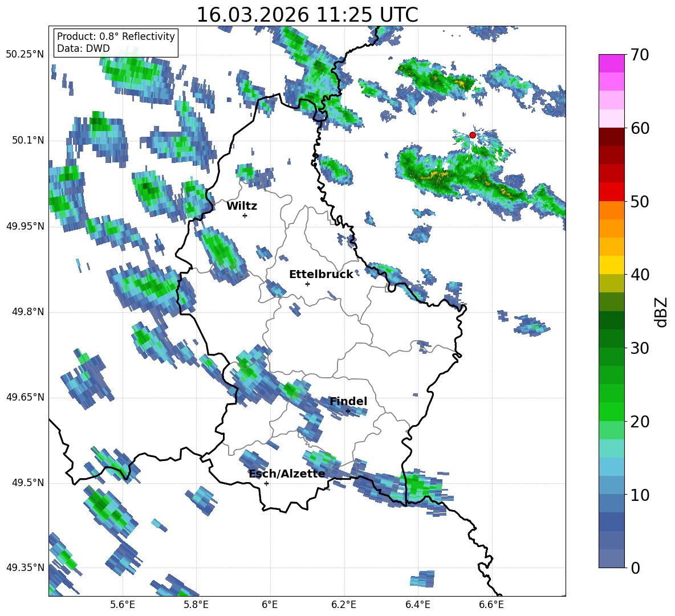Click the 40 value on the colorbar
675x616 pixels.
pyautogui.click(x=640, y=275)
